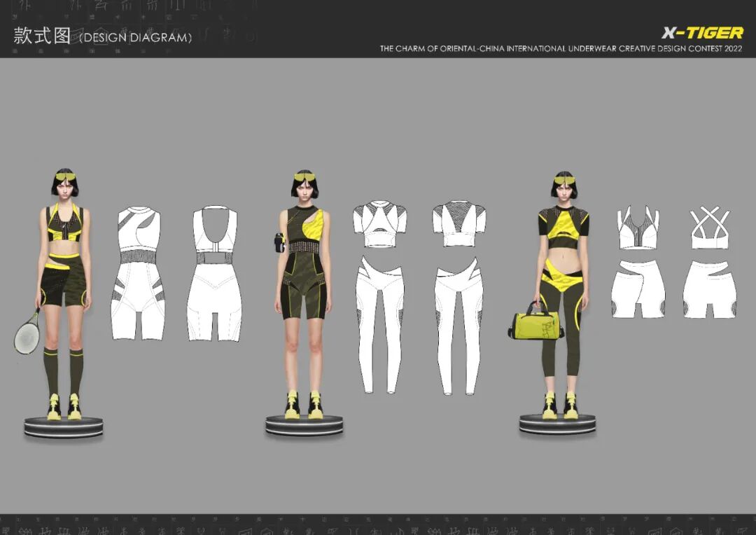Image resolution: width=756 pixels, height=535 pixels.
Task: Select the model wearing the arm phone holder
Action: pyautogui.click(x=304, y=294)
